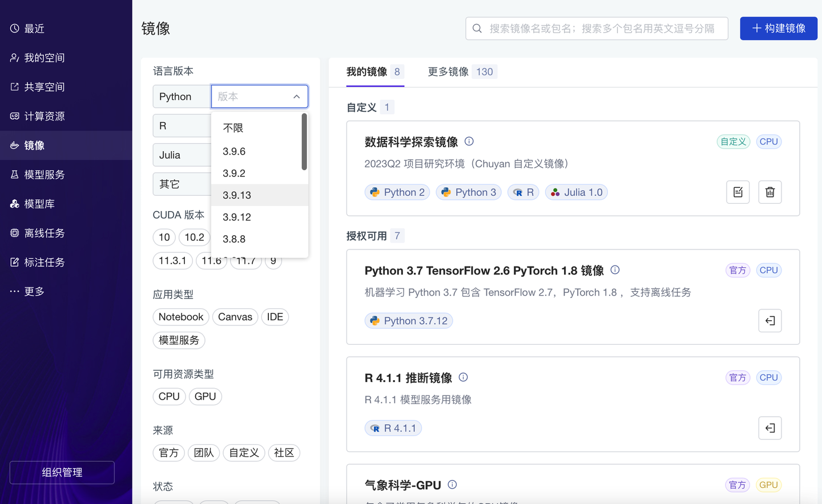This screenshot has height=504, width=822.
Task: Click exit icon on R 4.1.1 推断镜像 card
Action: (769, 428)
